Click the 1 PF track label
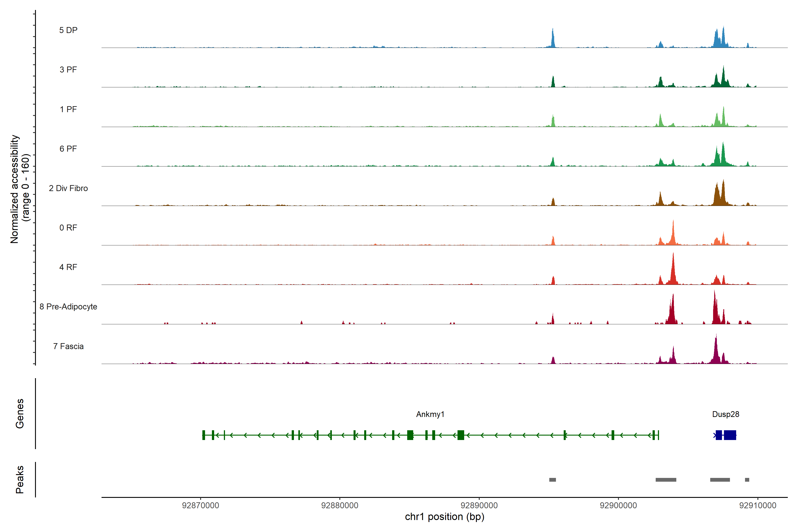The image size is (798, 532). pos(68,109)
